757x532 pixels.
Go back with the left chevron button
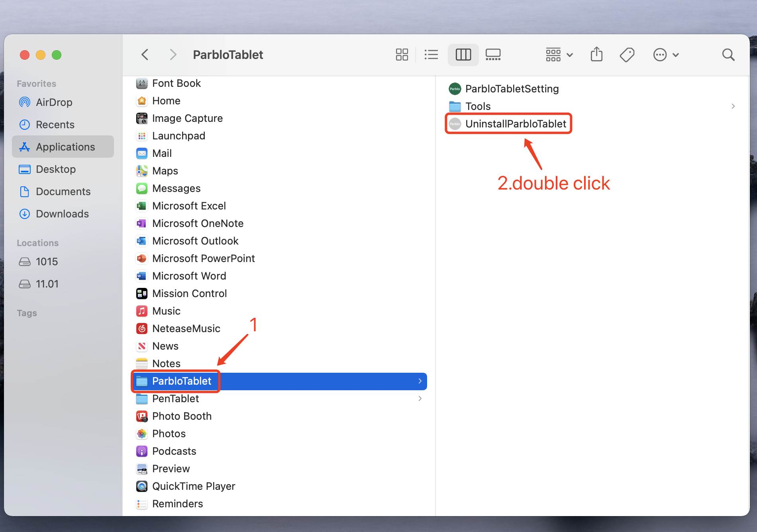coord(145,55)
